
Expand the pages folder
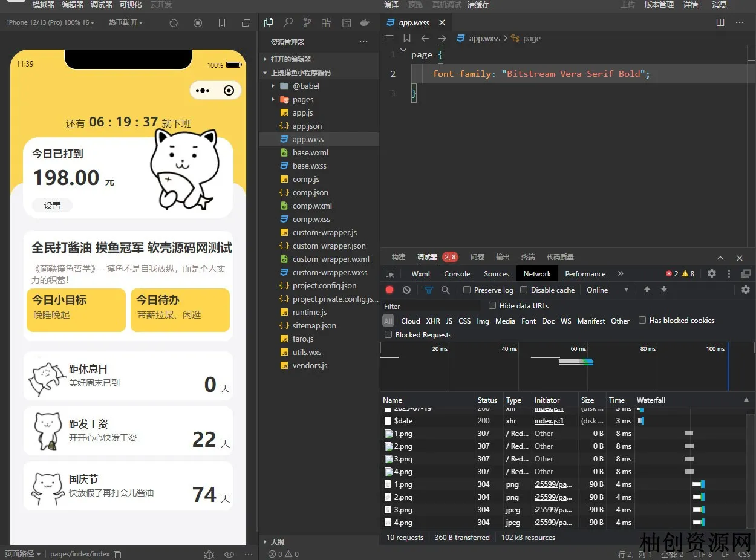coord(302,100)
